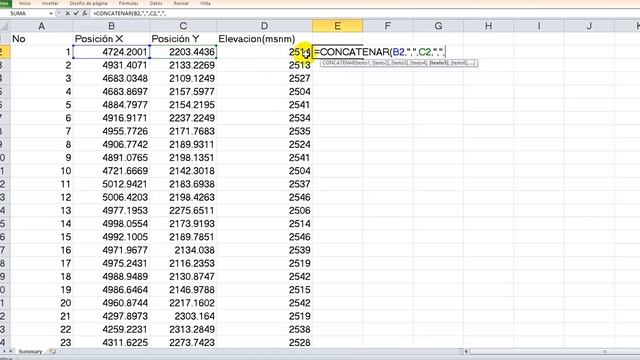640x360 pixels.
Task: Open the Fórmulas ribbon tab
Action: click(129, 3)
